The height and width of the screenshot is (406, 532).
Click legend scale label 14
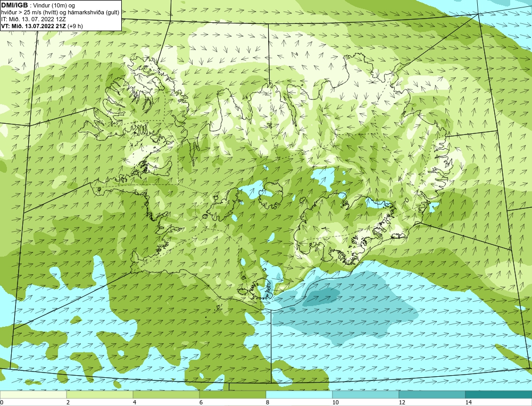(x=468, y=402)
